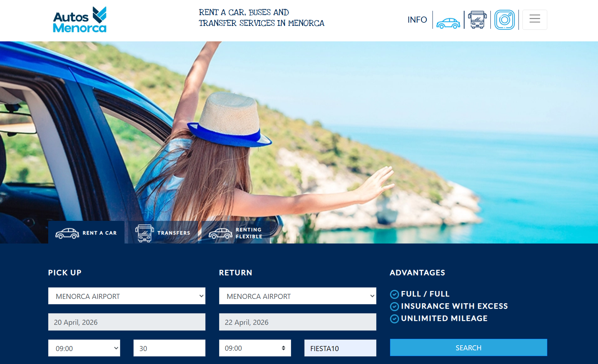Click the Insurance With Excess check mark
The image size is (598, 364).
click(x=394, y=306)
